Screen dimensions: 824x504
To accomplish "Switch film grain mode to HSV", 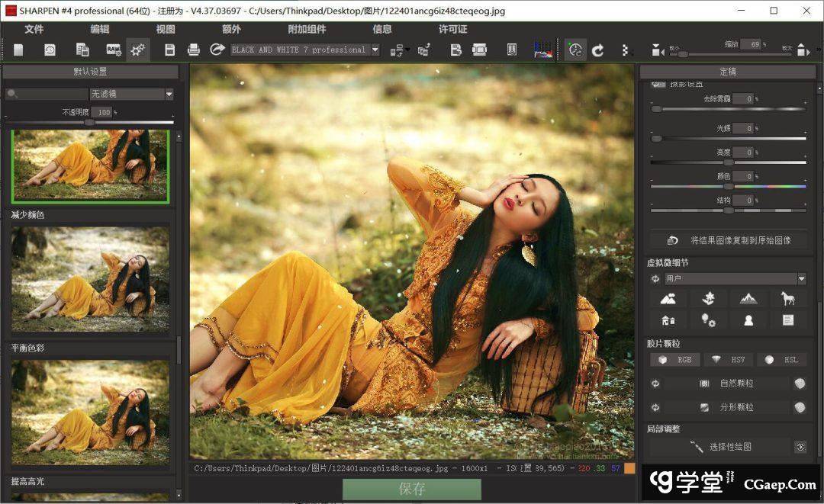I will [x=727, y=360].
